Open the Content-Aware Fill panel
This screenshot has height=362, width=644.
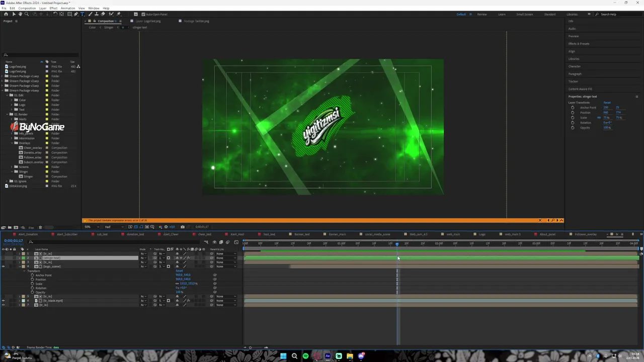(580, 89)
